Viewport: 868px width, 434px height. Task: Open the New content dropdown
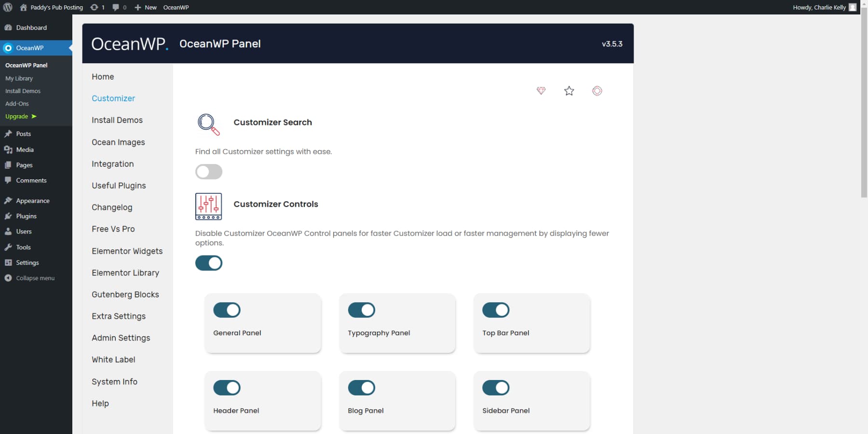point(145,7)
